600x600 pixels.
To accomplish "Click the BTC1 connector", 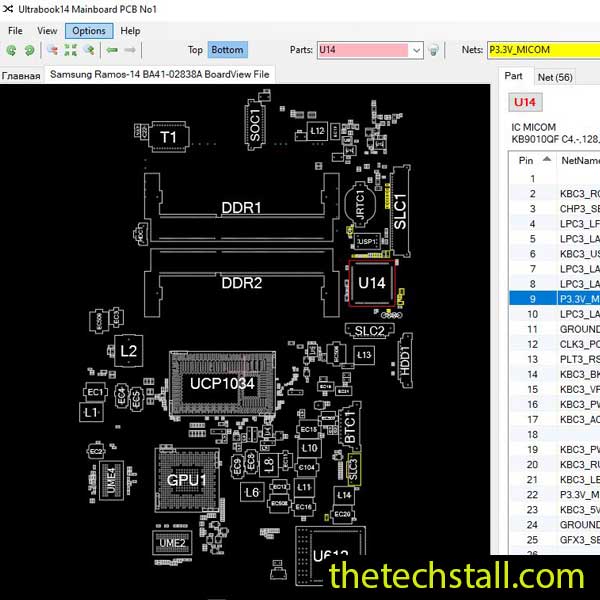I will pos(350,426).
